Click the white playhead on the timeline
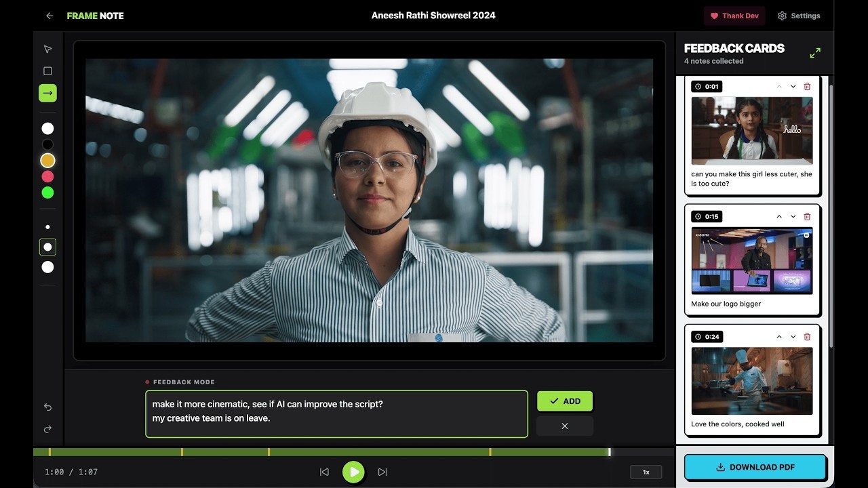 click(x=610, y=451)
